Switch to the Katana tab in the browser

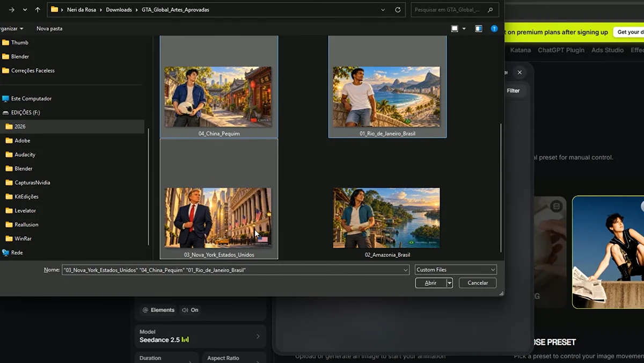pos(520,50)
